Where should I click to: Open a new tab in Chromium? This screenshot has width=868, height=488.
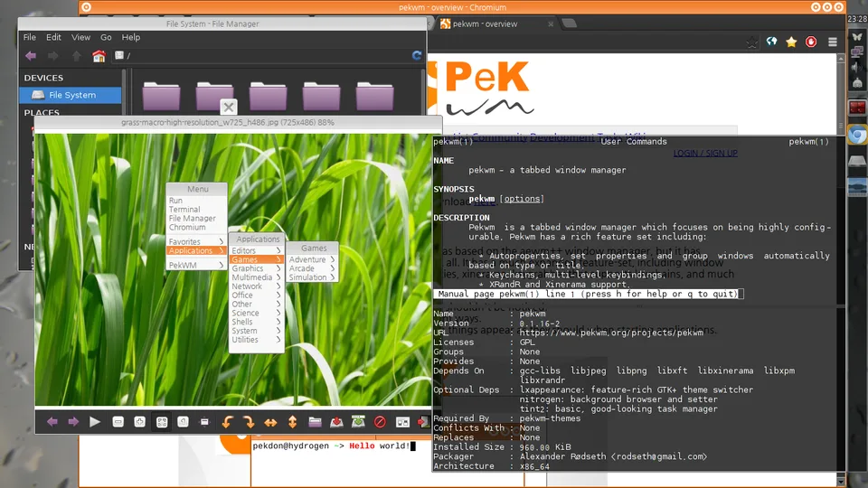coord(569,23)
